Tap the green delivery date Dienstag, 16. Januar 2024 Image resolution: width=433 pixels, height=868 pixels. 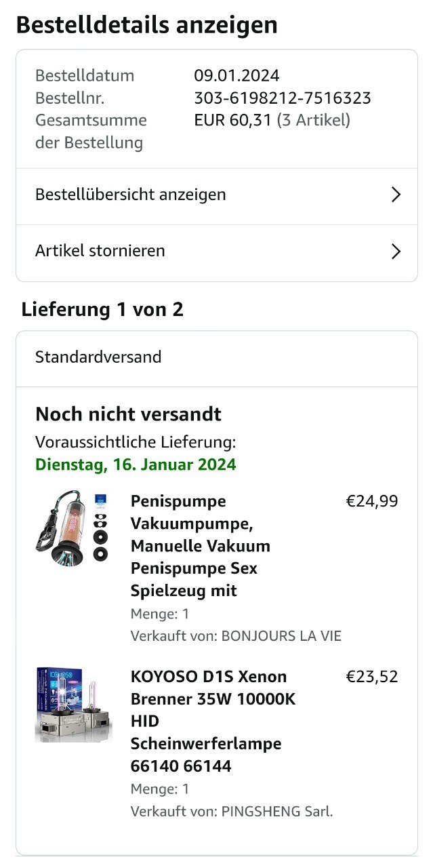point(136,465)
